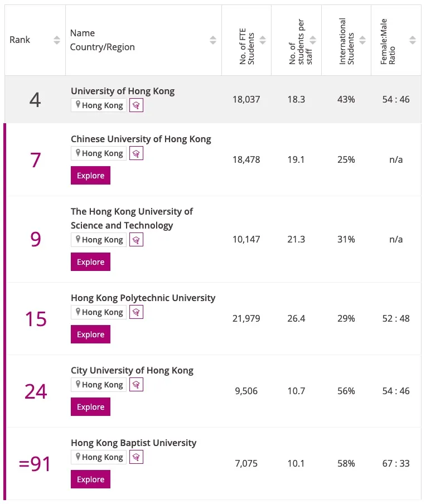
Task: Sort by International Students column
Action: pos(362,40)
